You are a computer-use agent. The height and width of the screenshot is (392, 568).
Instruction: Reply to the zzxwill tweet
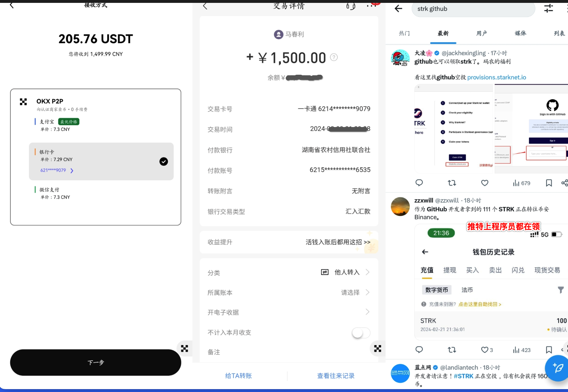coord(419,350)
